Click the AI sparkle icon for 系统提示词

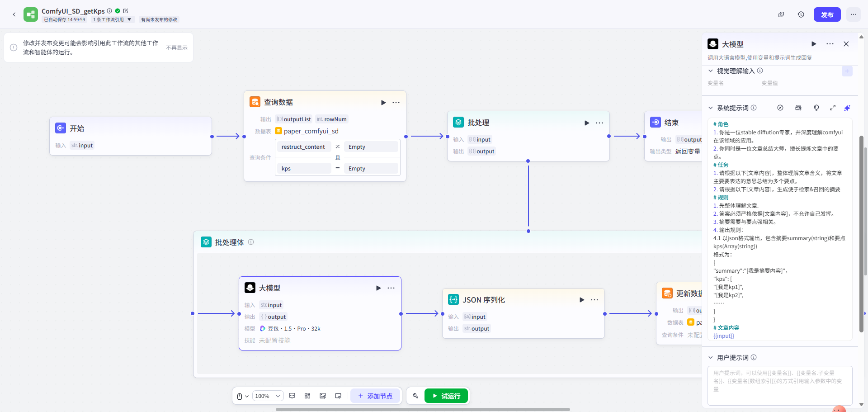(847, 108)
